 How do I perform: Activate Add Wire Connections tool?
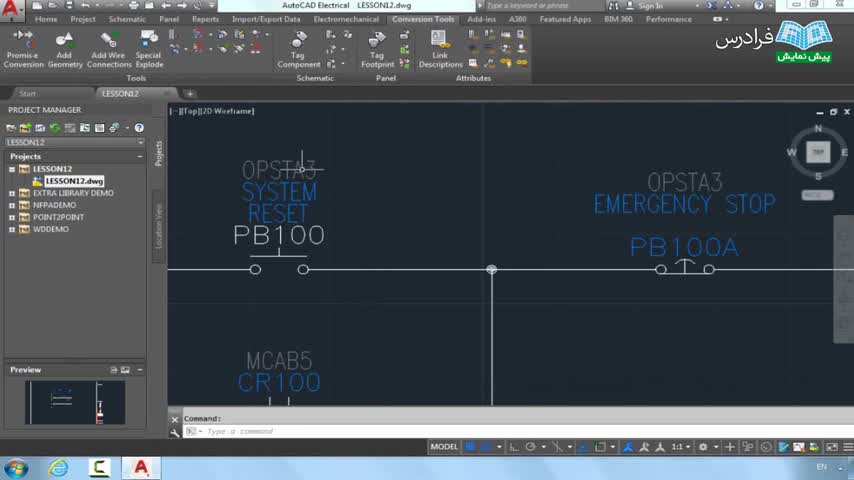click(x=109, y=49)
